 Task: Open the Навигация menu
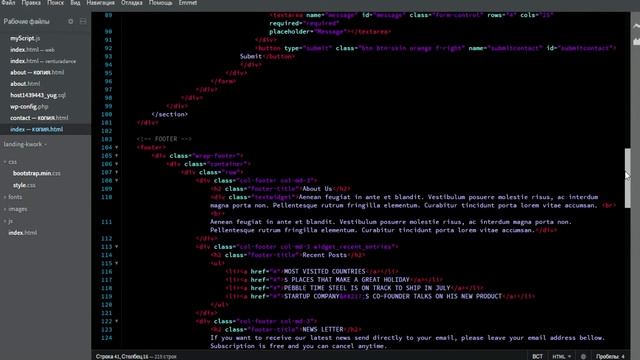point(100,3)
